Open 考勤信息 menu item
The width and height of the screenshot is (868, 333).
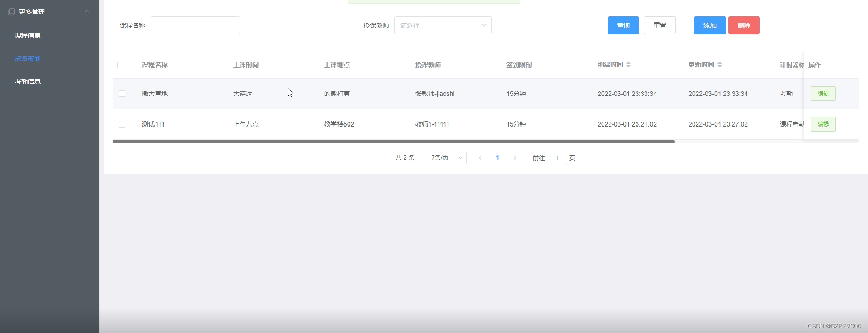tap(28, 81)
